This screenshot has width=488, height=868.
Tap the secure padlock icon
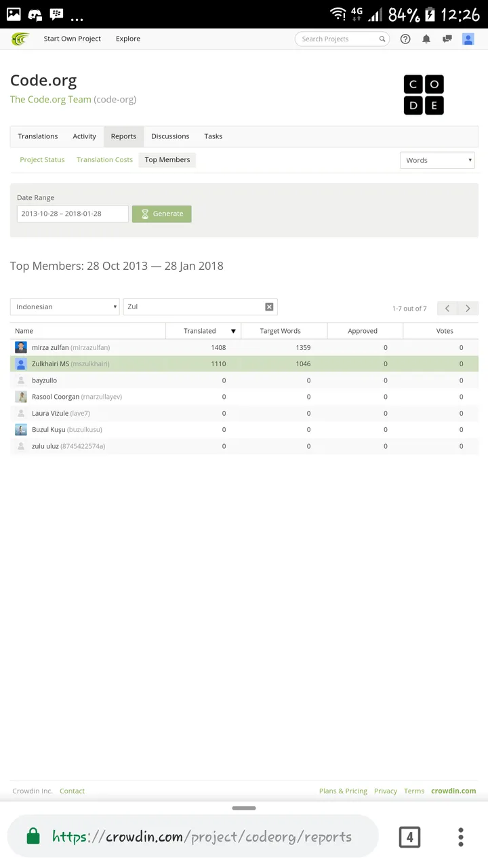[x=33, y=837]
